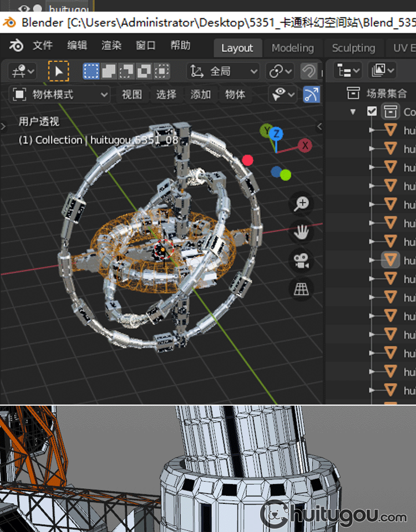Open the 全局 transform orientation dropdown
The height and width of the screenshot is (532, 416).
[223, 71]
